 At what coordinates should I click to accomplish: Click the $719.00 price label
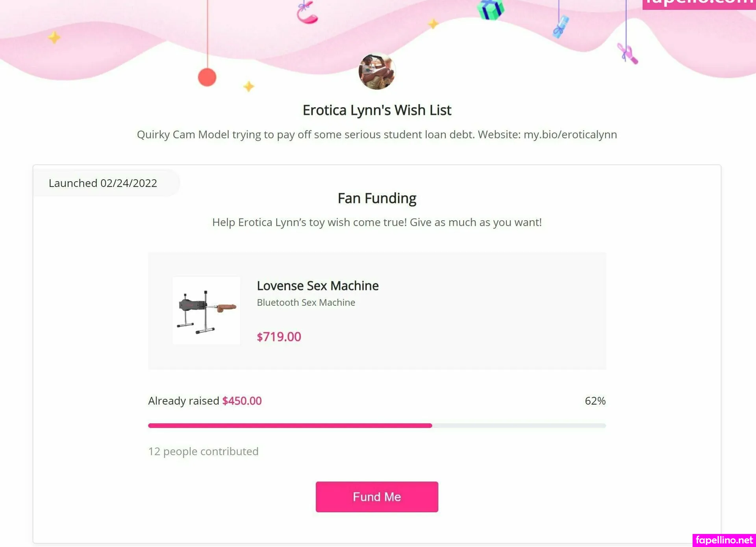(x=279, y=337)
